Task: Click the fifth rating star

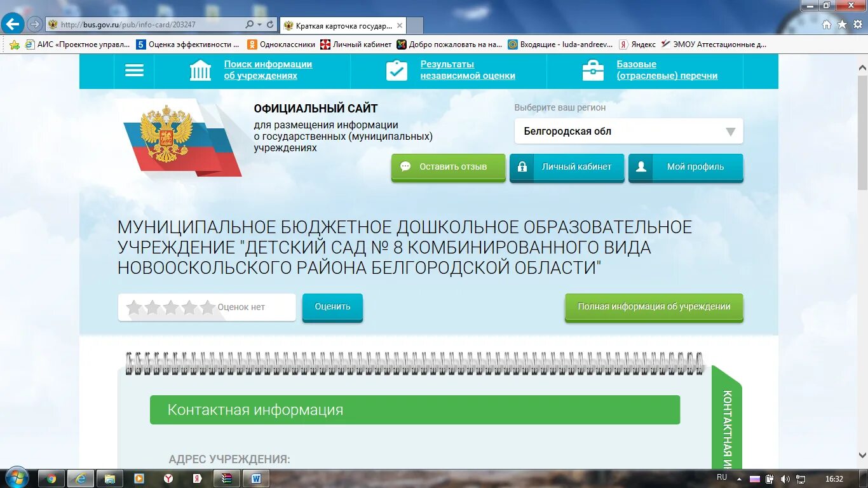Action: pyautogui.click(x=208, y=308)
